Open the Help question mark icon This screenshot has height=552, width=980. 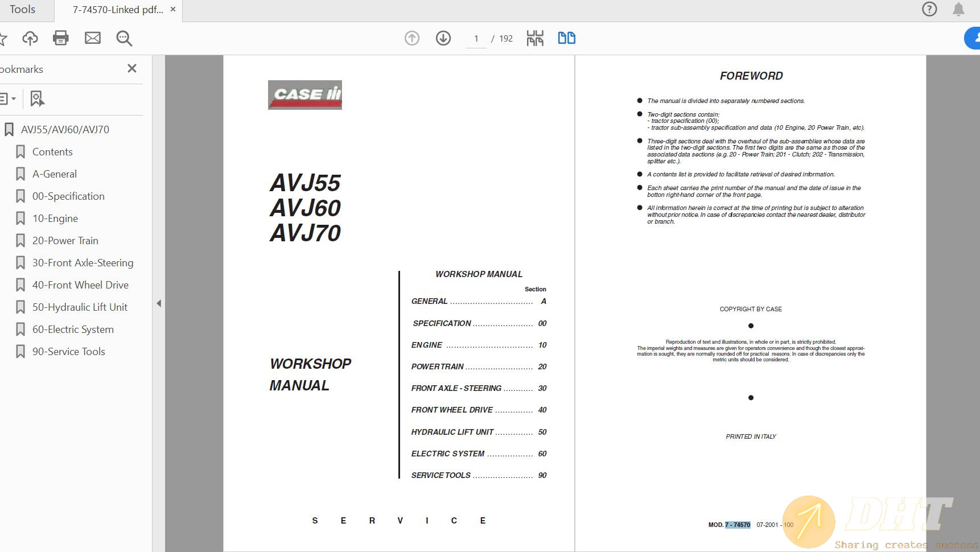(929, 9)
